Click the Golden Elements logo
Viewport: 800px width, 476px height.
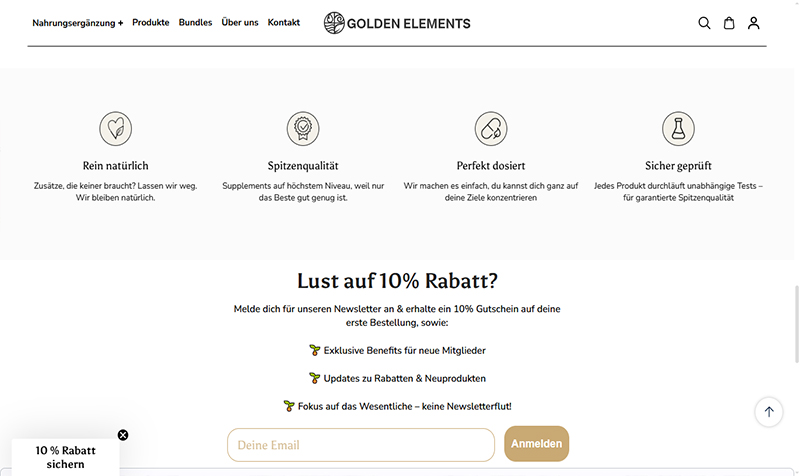[397, 23]
